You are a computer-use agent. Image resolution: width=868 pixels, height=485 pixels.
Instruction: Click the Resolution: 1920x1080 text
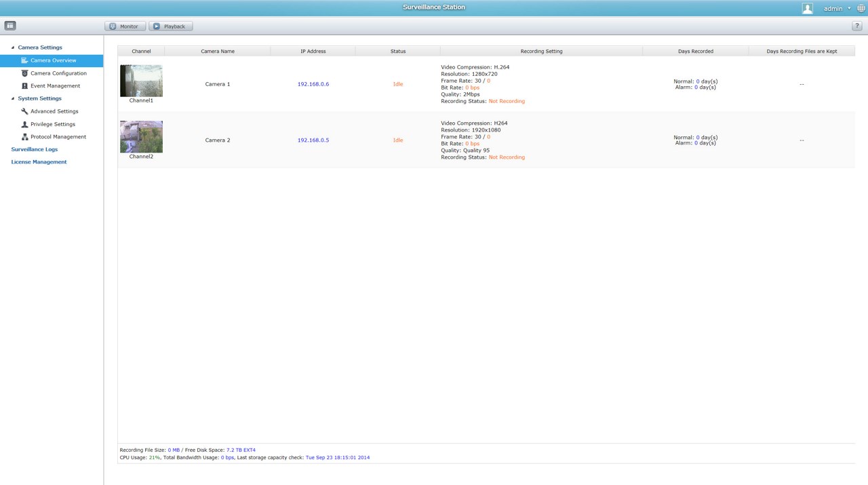point(471,130)
